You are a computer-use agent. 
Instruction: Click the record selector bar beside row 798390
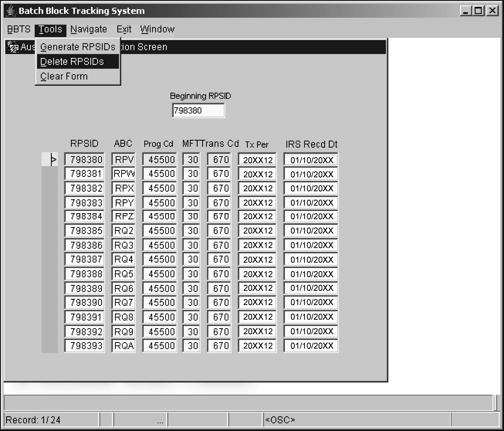click(x=50, y=302)
